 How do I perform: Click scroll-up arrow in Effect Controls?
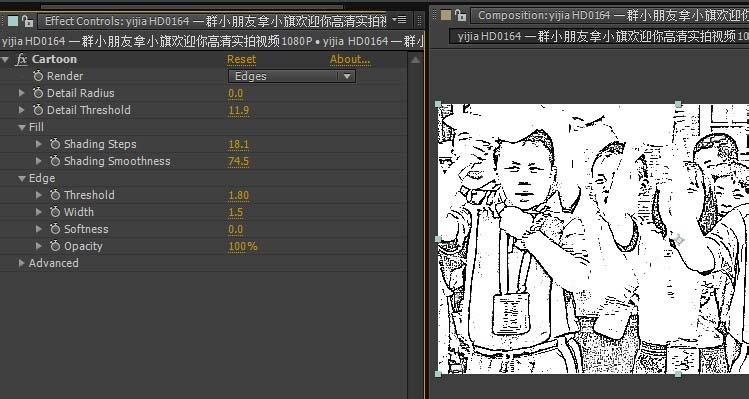416,60
